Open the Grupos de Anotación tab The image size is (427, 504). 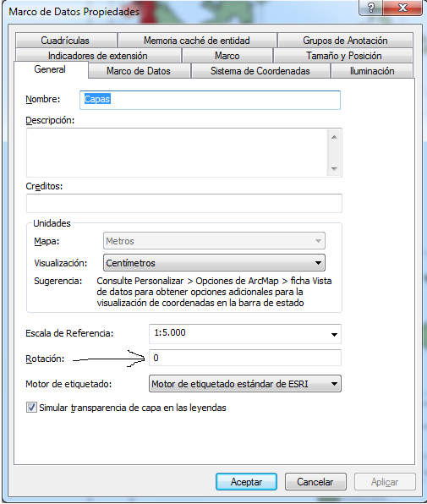[345, 41]
